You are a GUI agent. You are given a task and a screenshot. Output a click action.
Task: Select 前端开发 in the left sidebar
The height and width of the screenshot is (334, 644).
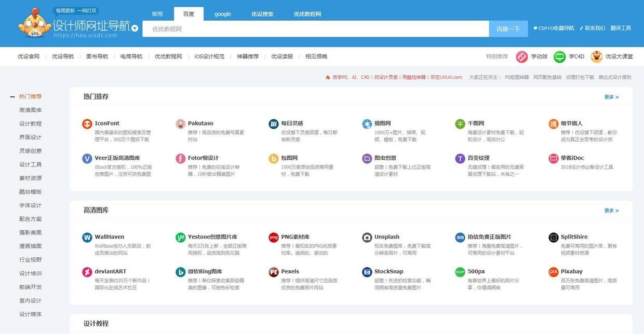click(31, 287)
